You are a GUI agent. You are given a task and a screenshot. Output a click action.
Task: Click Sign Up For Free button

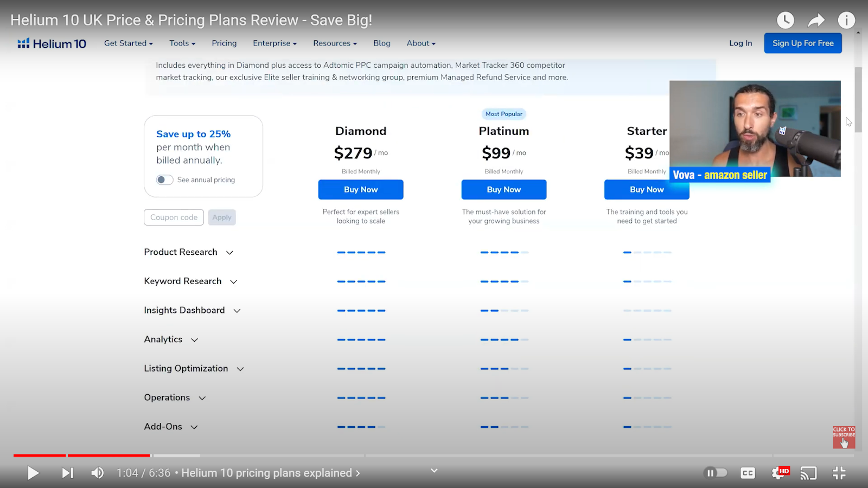pyautogui.click(x=803, y=43)
